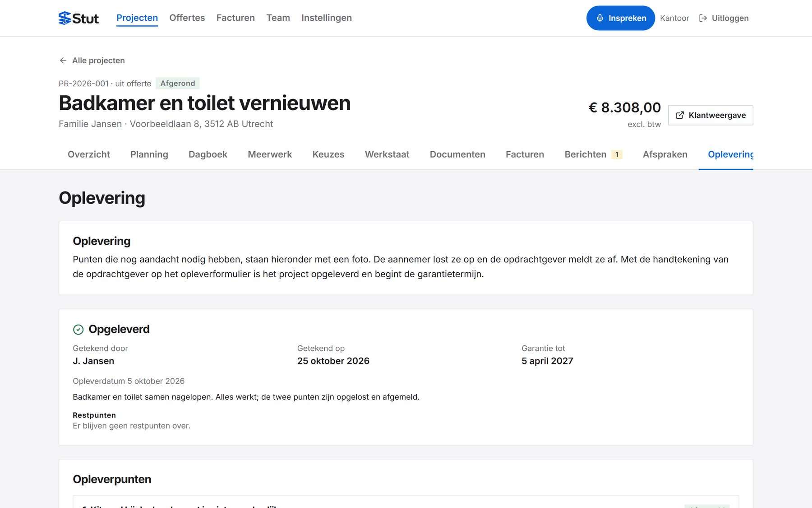This screenshot has width=812, height=508.
Task: Go to Facturen in top navigation
Action: [235, 18]
